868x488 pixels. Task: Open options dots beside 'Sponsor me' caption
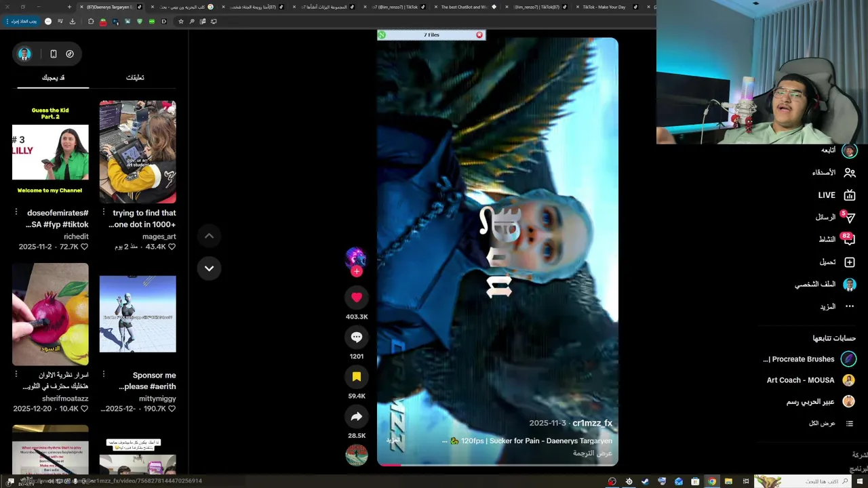104,375
